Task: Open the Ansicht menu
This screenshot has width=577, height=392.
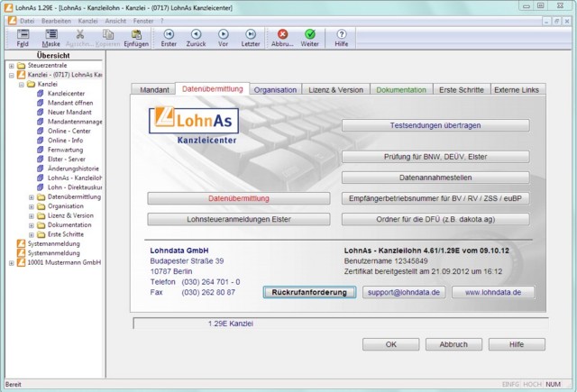Action: pyautogui.click(x=115, y=21)
